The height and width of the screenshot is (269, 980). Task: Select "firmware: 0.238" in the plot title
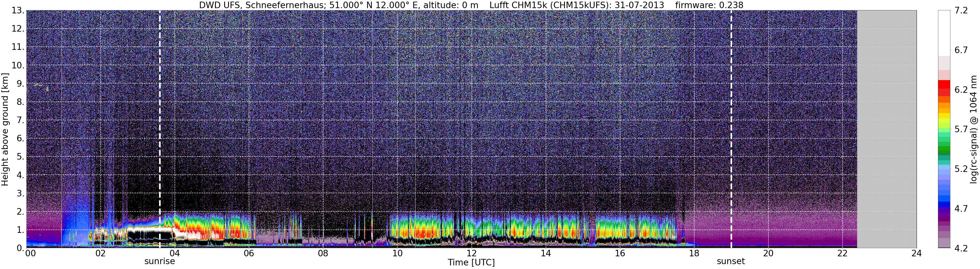709,5
